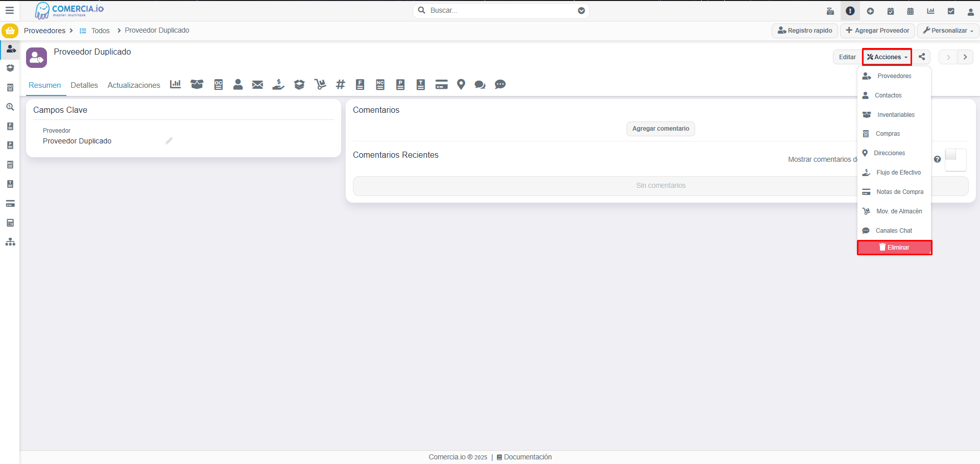Open the double chat bubbles tab icon

click(x=480, y=85)
